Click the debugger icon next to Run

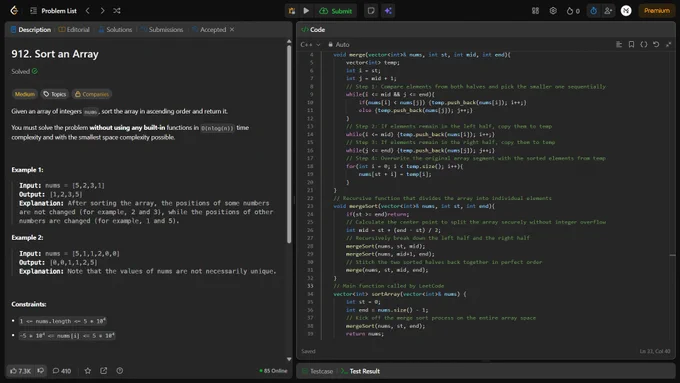click(x=292, y=11)
